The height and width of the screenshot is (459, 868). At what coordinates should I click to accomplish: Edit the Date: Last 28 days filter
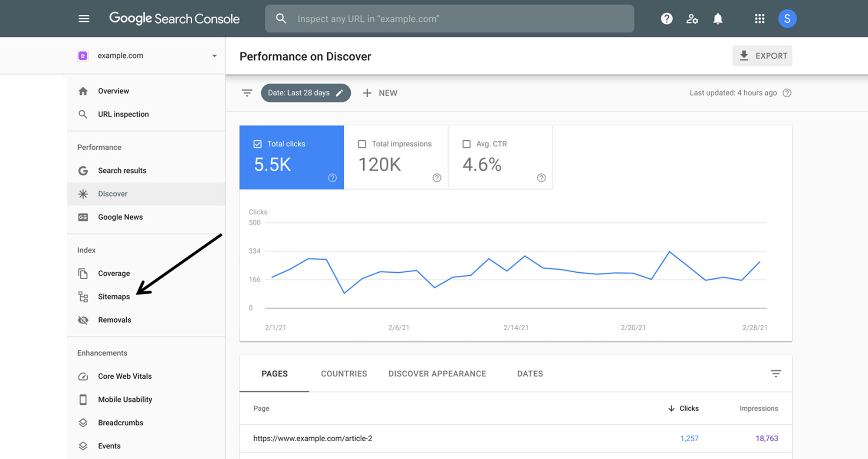click(306, 93)
